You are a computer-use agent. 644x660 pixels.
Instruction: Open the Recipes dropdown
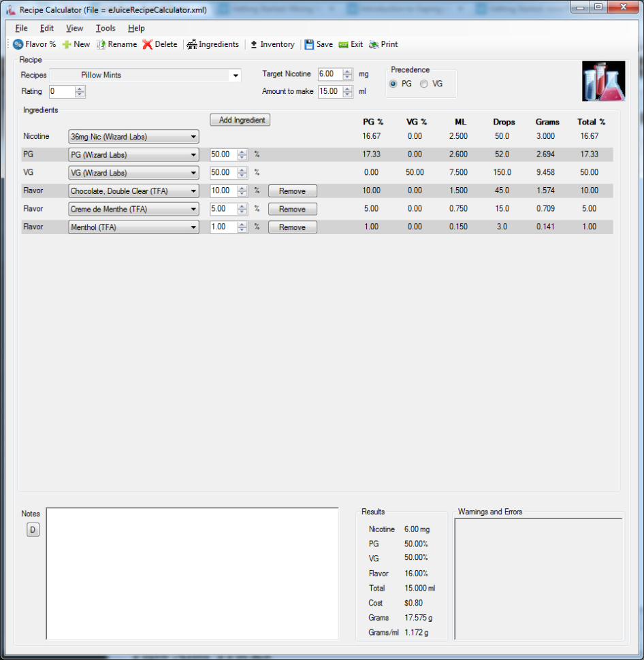(x=236, y=75)
